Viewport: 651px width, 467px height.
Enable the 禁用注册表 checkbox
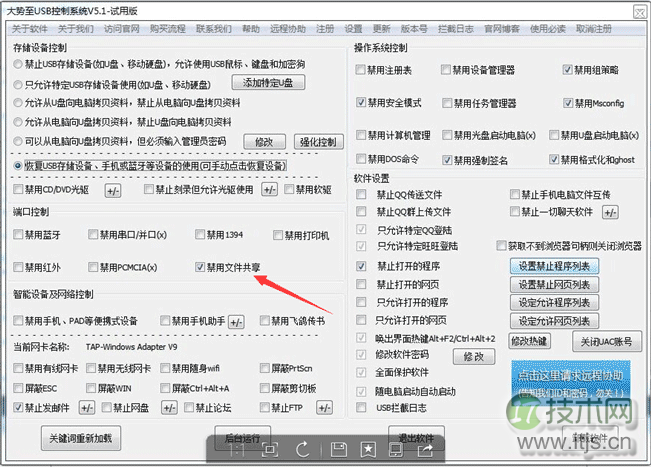tap(360, 70)
